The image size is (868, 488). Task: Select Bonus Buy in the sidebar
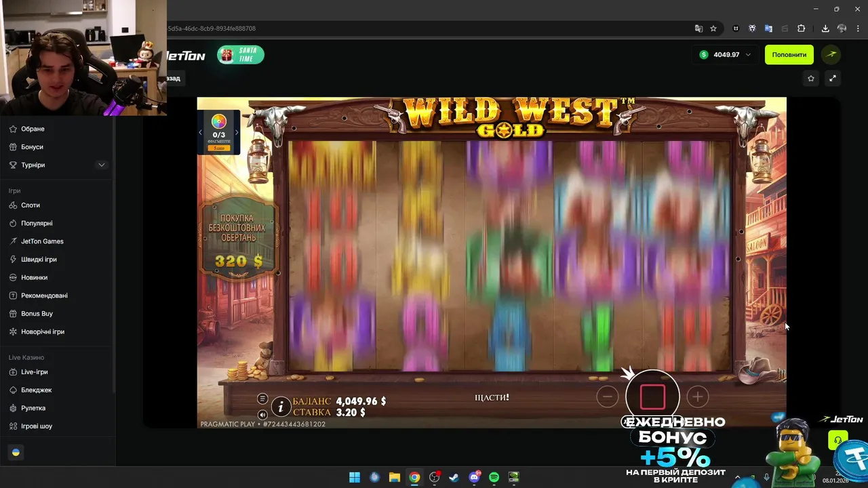coord(57,314)
